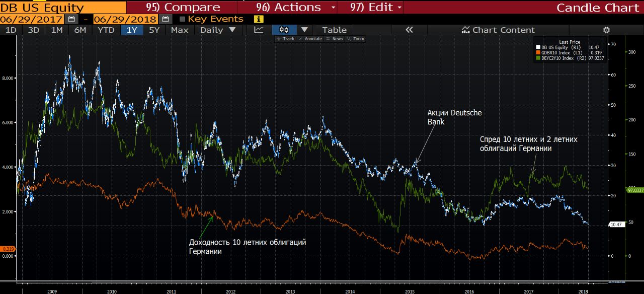Select the 'Акции Deutsche Bank' annotation text
Screen dimensions: 644x294
(454, 117)
